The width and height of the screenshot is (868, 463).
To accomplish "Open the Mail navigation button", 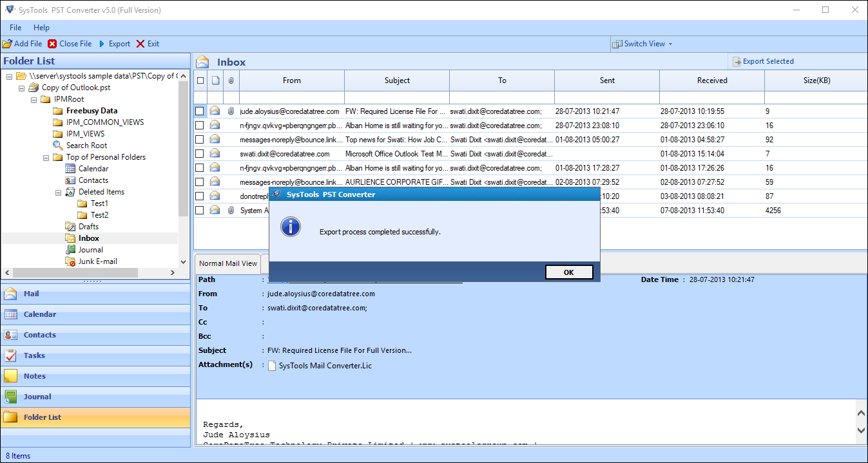I will tap(96, 294).
